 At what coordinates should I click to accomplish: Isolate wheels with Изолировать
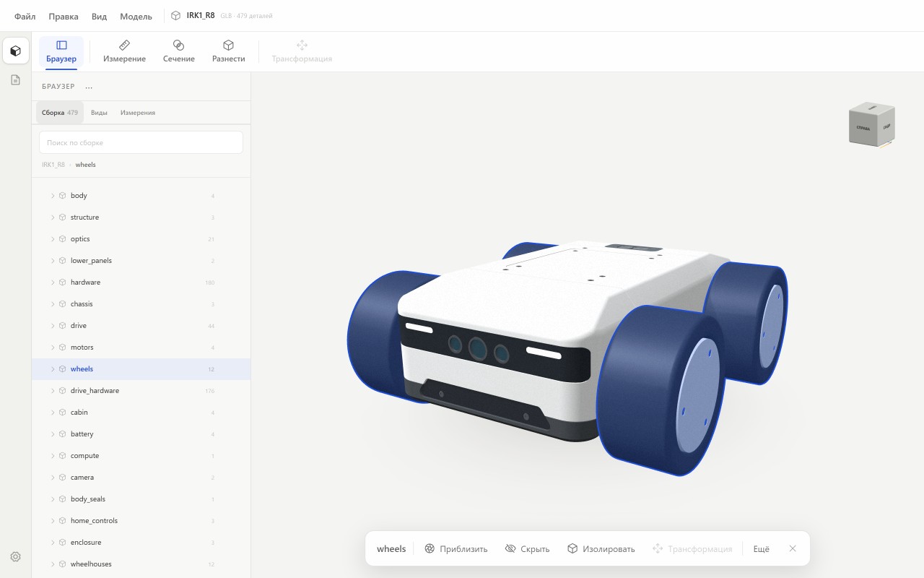[601, 549]
